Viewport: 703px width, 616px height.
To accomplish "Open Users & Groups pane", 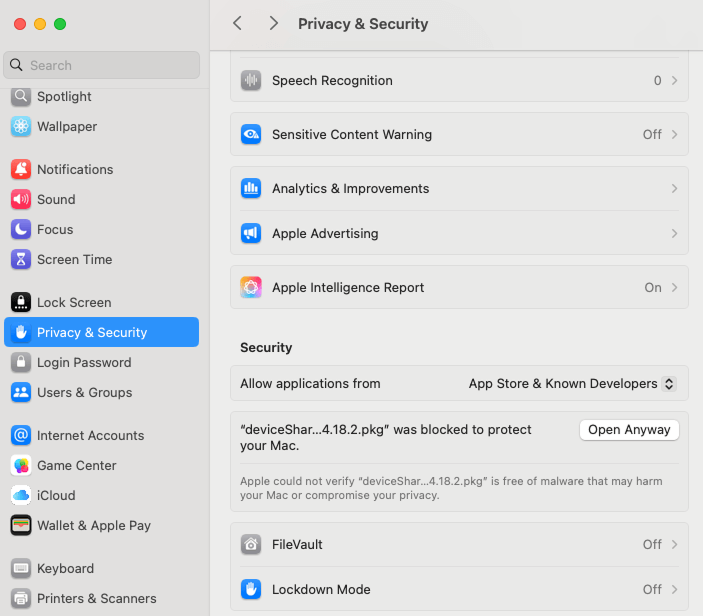I will click(x=101, y=392).
